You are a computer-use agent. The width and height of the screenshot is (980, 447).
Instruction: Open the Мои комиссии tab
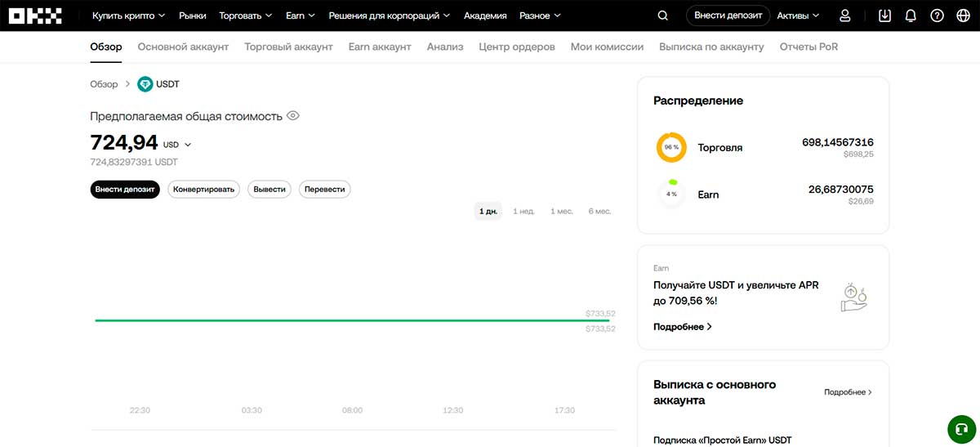click(607, 47)
